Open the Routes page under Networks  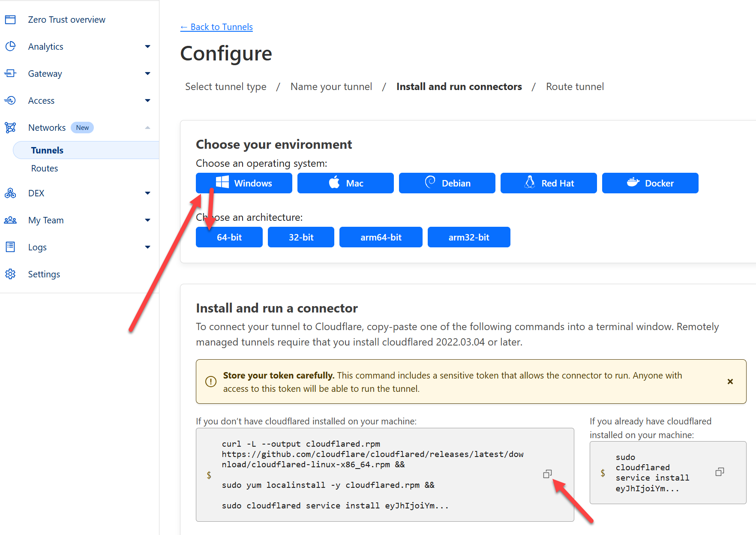pyautogui.click(x=45, y=168)
